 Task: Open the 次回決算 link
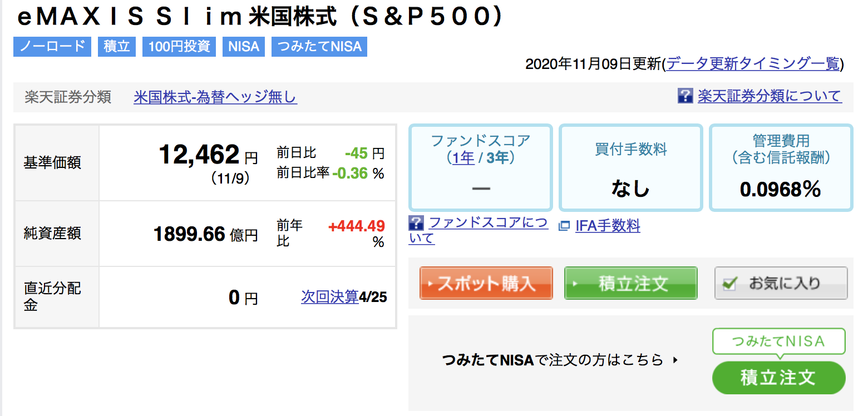(x=330, y=297)
